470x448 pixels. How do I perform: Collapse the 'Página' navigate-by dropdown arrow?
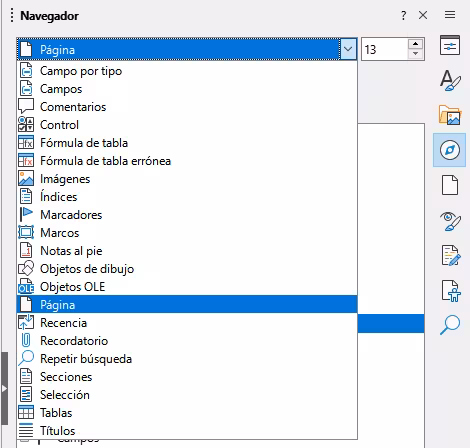[348, 49]
